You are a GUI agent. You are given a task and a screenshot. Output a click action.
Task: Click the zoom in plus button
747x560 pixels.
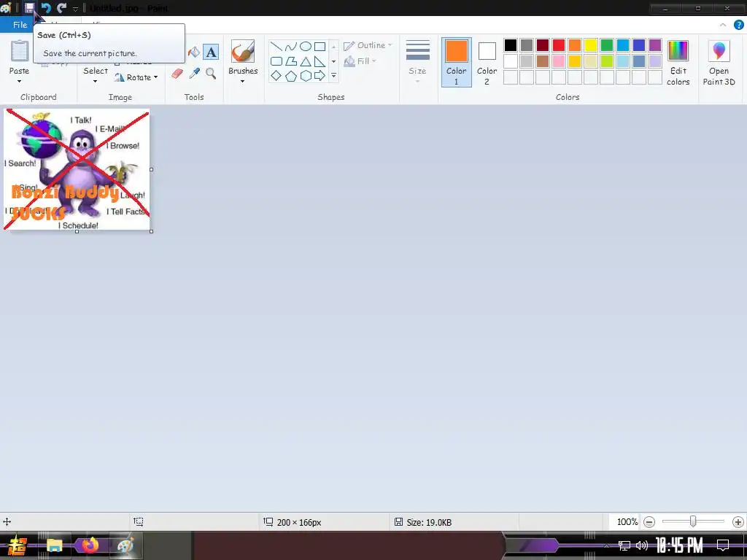click(738, 522)
